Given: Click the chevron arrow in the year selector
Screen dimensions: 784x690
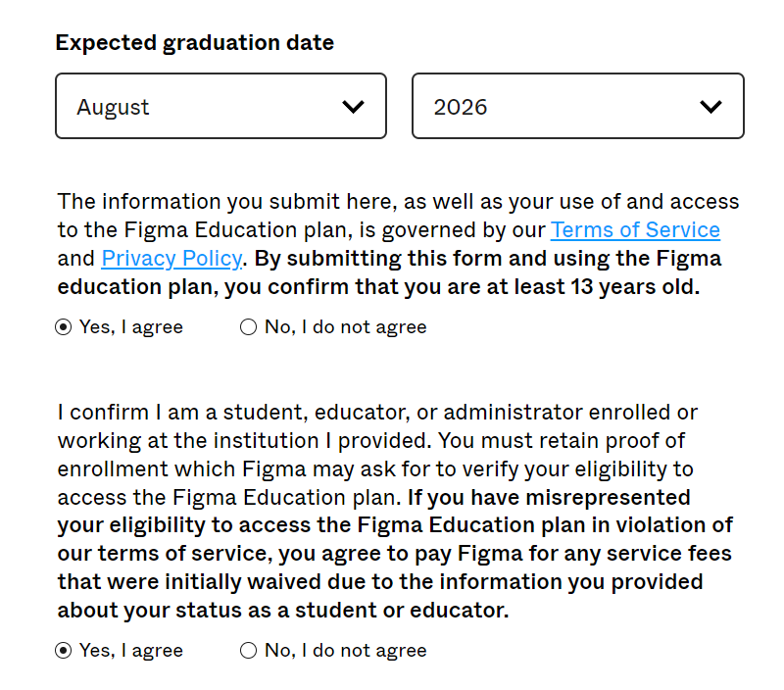Looking at the screenshot, I should [710, 107].
